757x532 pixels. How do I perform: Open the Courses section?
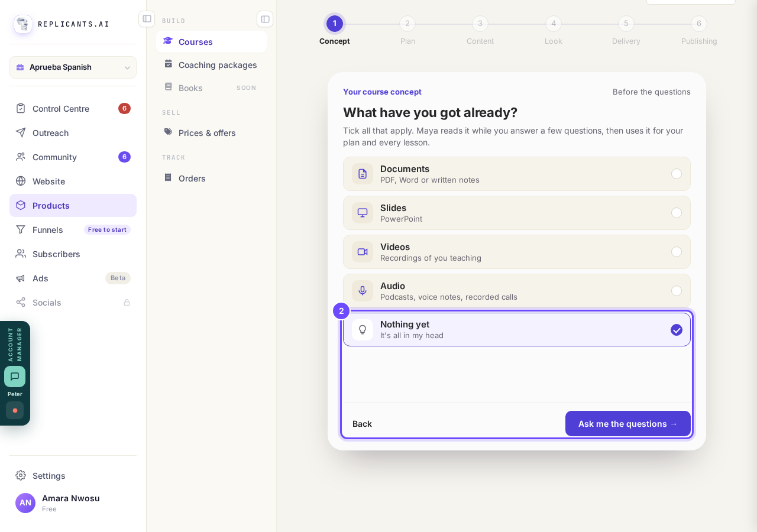coord(211,41)
